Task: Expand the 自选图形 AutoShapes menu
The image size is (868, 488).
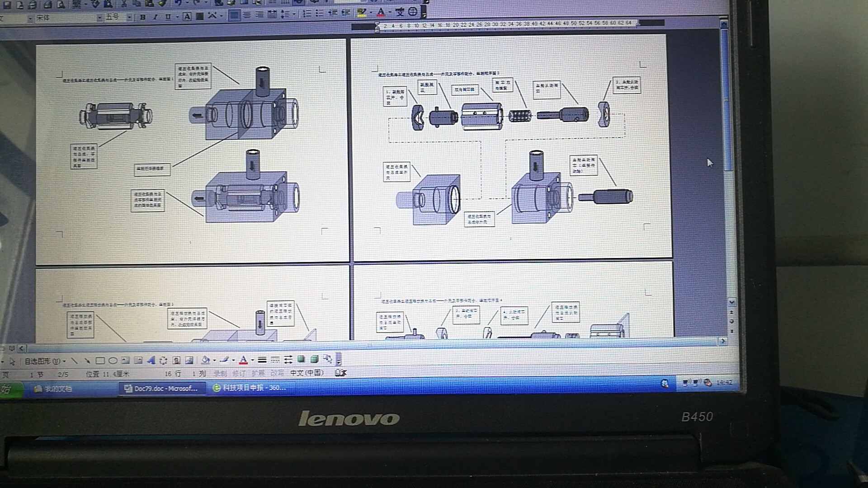Action: (x=45, y=361)
